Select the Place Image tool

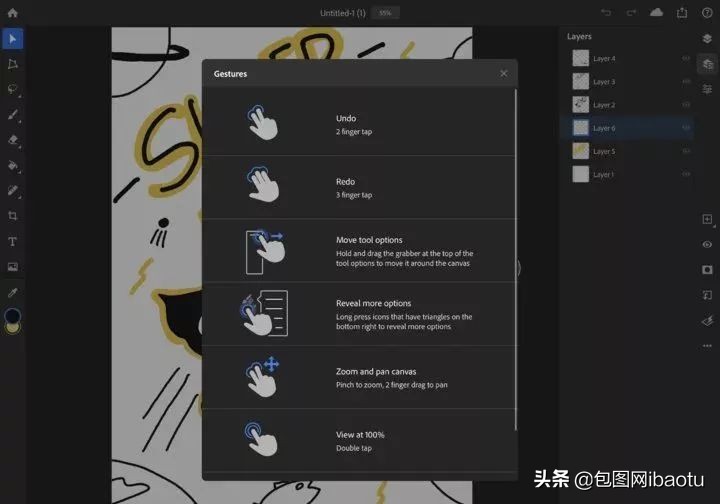click(x=12, y=267)
